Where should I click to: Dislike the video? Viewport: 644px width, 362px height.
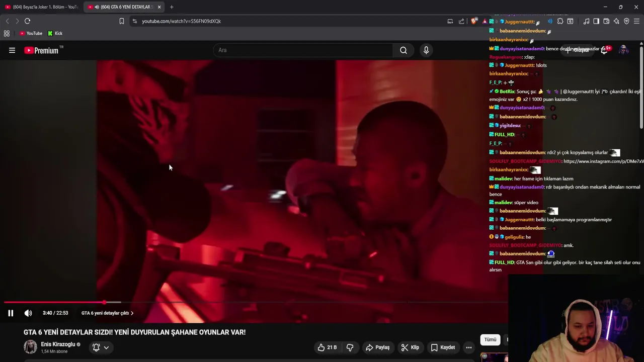point(350,347)
